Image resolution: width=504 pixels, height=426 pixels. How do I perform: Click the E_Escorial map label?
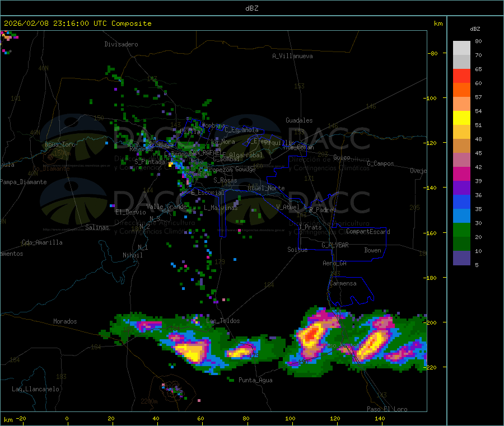point(207,193)
